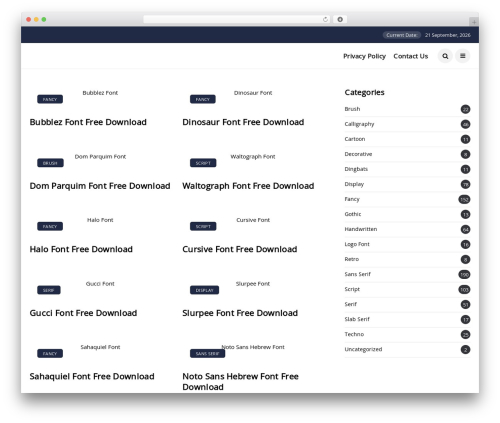This screenshot has height=423, width=500.
Task: Open Slurpee Font Free Download post
Action: 240,313
